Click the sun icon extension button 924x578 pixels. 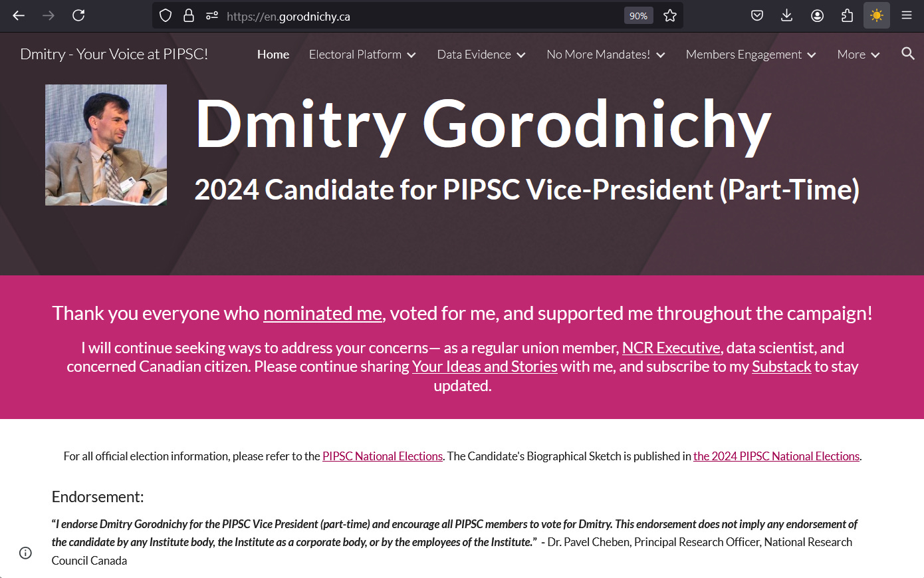click(877, 15)
